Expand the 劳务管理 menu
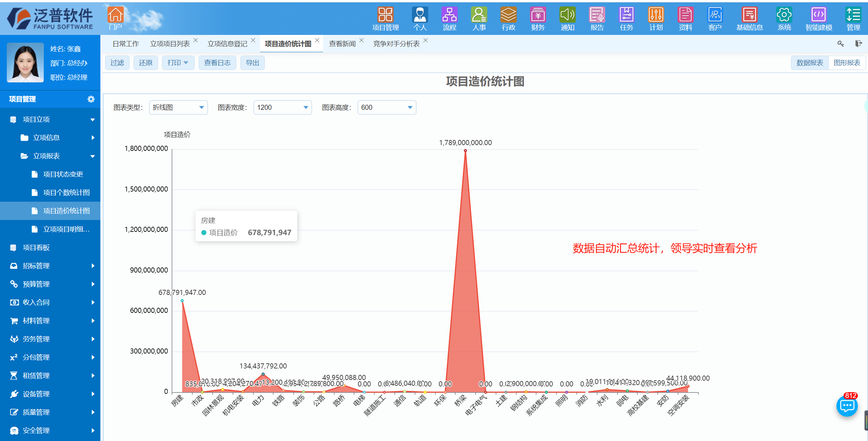Viewport: 868px width, 441px height. (x=50, y=339)
